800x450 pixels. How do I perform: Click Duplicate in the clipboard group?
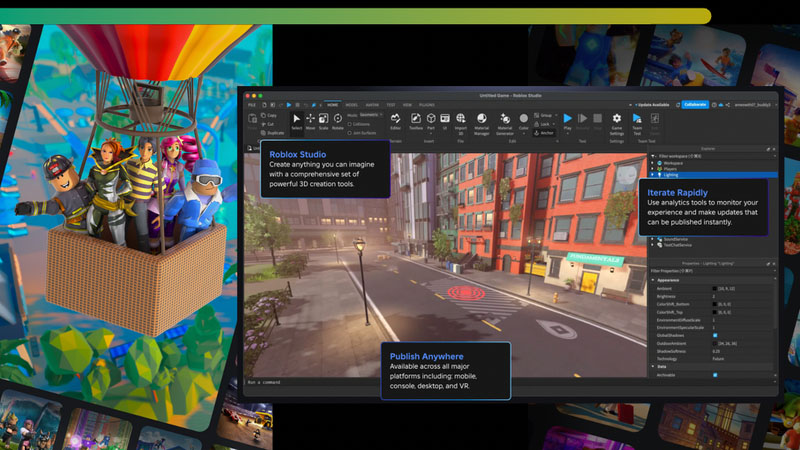pos(273,133)
